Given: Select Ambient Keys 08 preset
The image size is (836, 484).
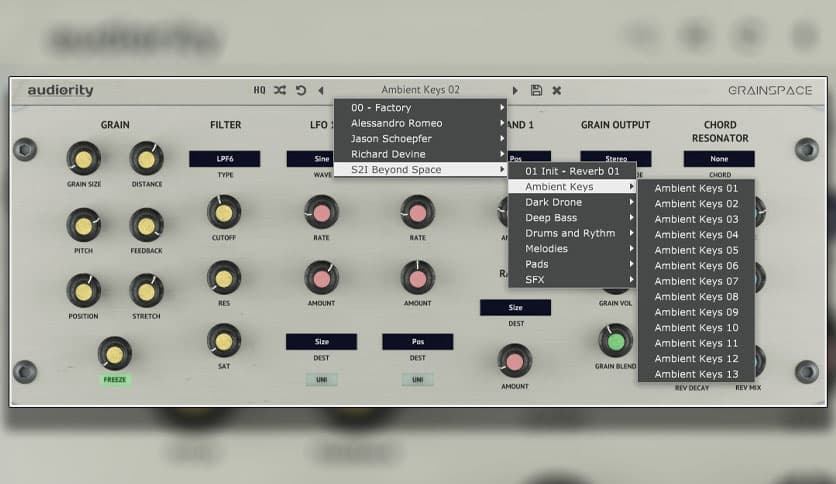Looking at the screenshot, I should (696, 296).
